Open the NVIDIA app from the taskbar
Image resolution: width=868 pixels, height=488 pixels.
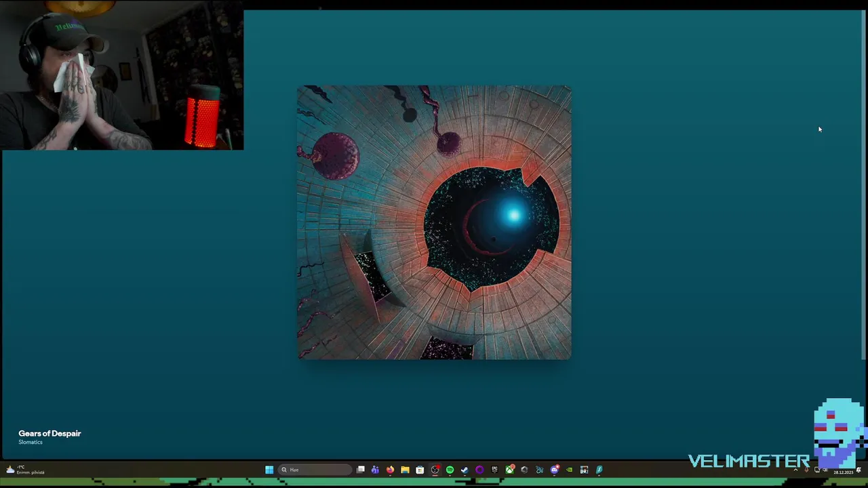[569, 470]
